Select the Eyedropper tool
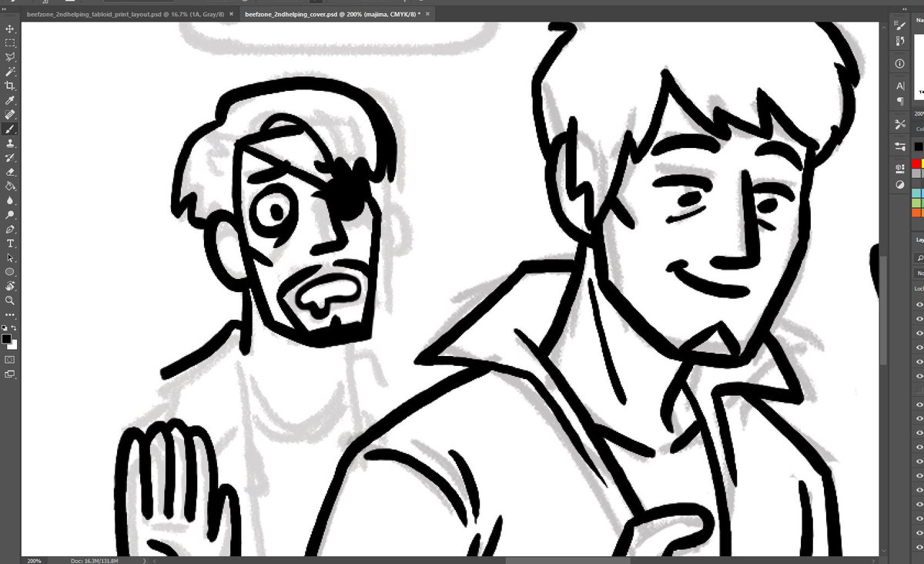Screen dimensions: 924x564 tap(10, 100)
